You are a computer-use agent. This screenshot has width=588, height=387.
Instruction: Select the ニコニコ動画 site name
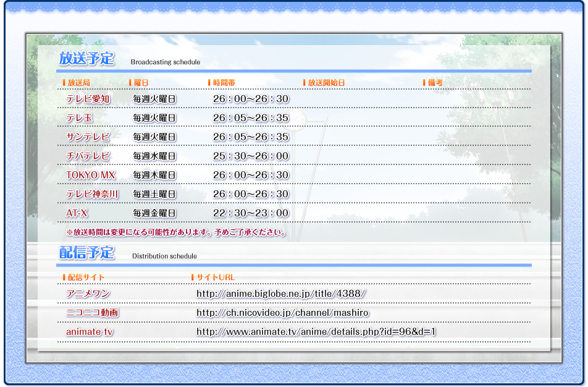click(92, 313)
